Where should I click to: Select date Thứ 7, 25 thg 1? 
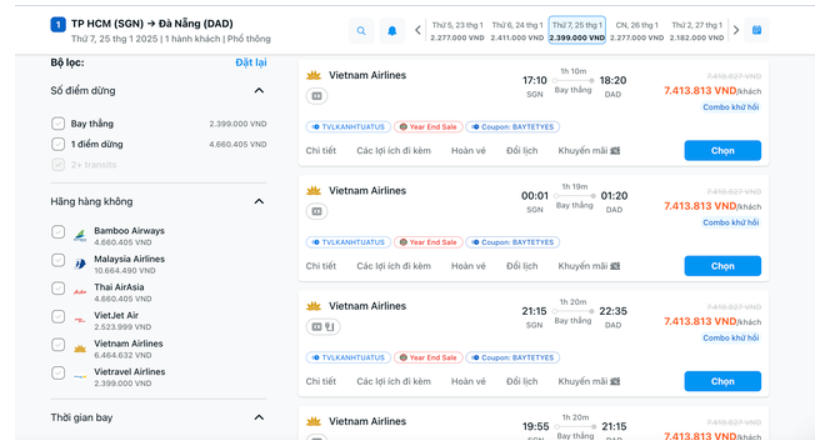pos(577,31)
